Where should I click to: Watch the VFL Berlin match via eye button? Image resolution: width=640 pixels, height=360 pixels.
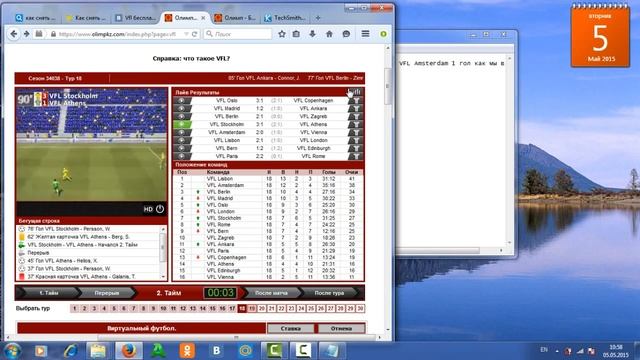click(x=182, y=116)
